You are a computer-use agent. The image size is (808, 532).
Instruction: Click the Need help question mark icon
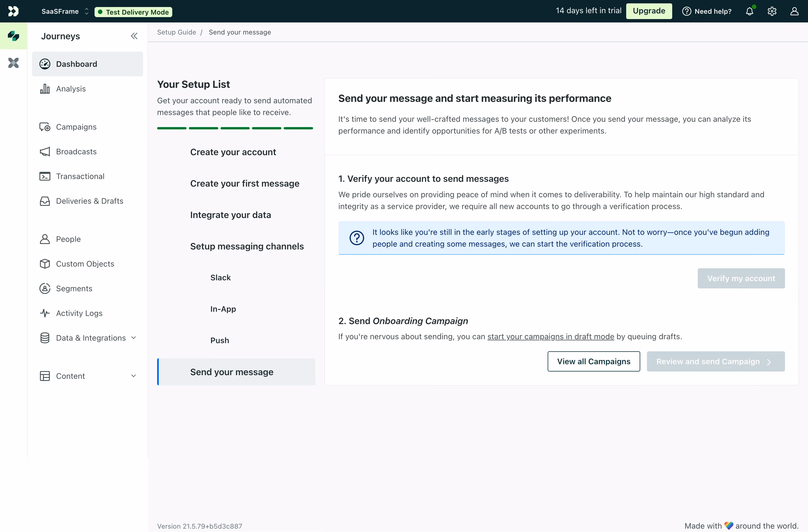(x=687, y=11)
